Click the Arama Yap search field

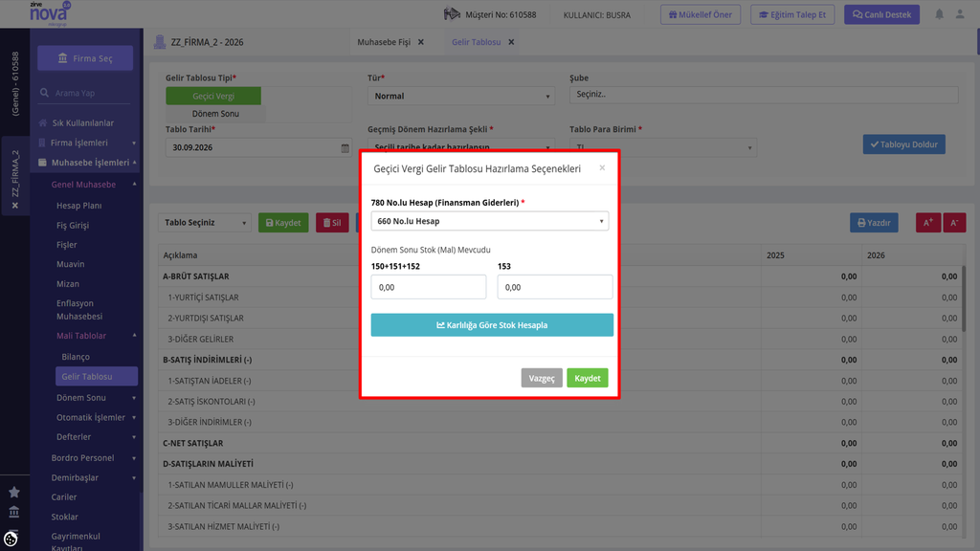(x=85, y=93)
